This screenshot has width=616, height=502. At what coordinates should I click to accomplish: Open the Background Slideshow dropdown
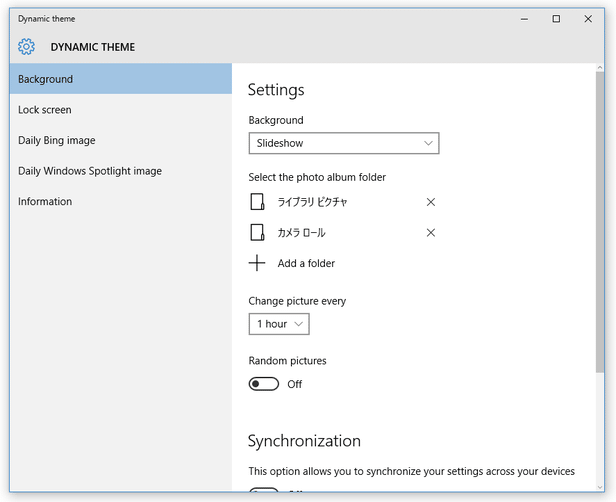point(344,143)
